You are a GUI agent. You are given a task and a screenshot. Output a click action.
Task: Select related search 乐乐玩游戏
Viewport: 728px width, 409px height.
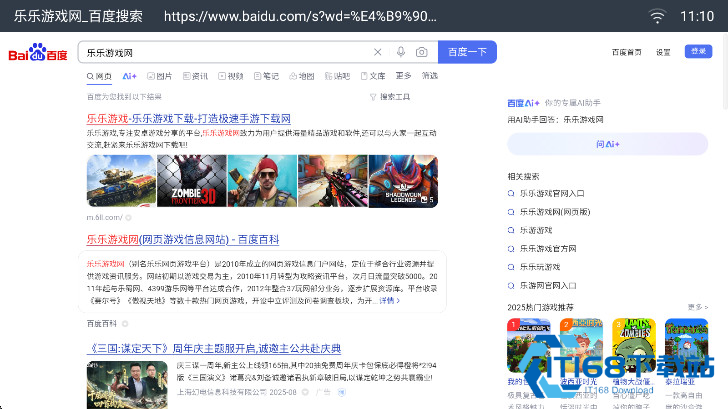pyautogui.click(x=540, y=267)
